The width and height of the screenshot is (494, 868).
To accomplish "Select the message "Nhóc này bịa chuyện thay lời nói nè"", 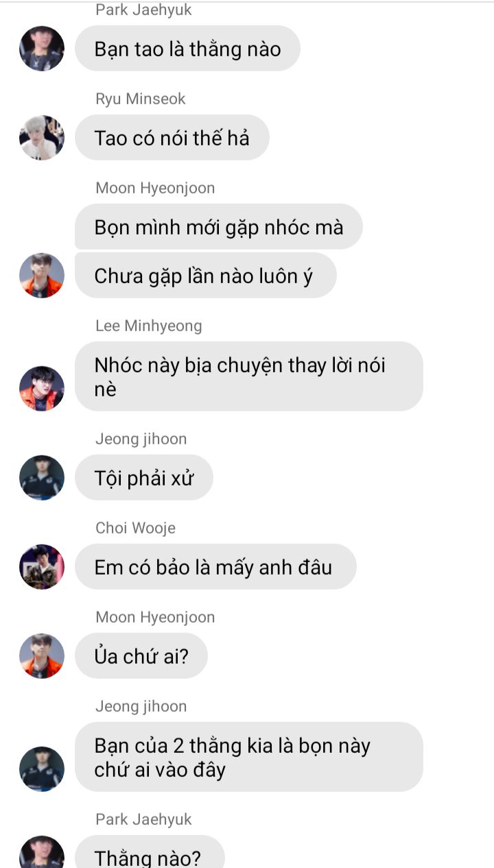I will click(249, 376).
